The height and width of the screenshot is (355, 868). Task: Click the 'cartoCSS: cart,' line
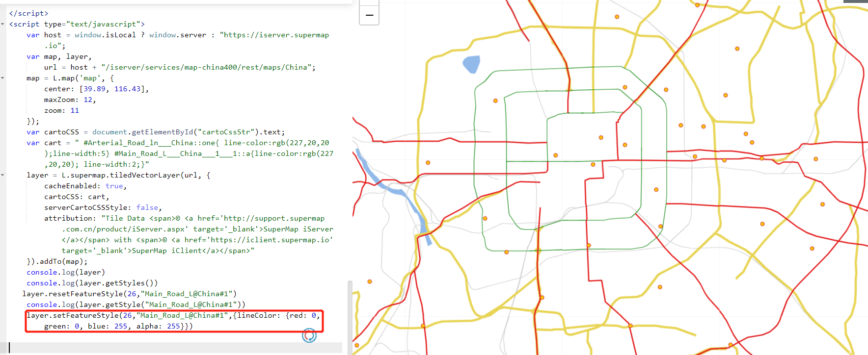coord(77,197)
